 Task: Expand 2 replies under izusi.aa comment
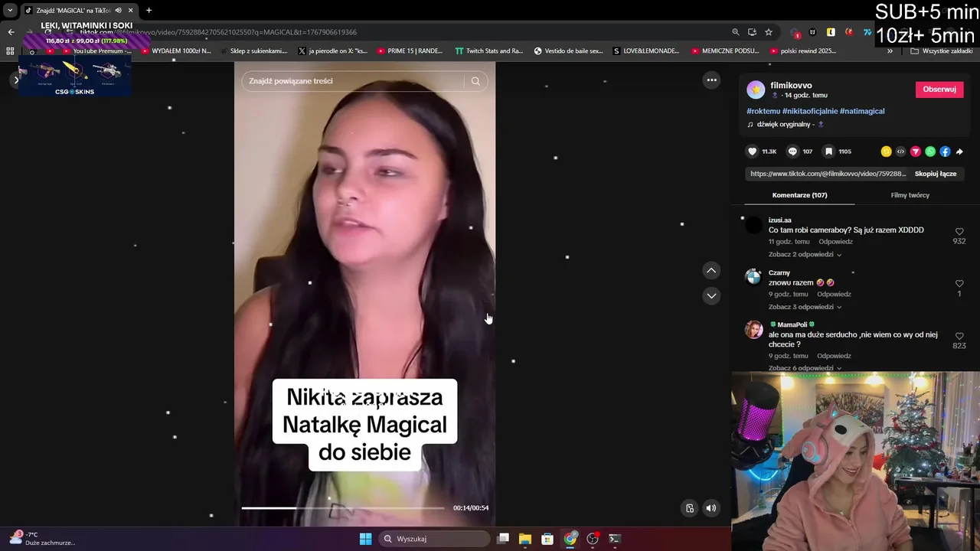(805, 254)
